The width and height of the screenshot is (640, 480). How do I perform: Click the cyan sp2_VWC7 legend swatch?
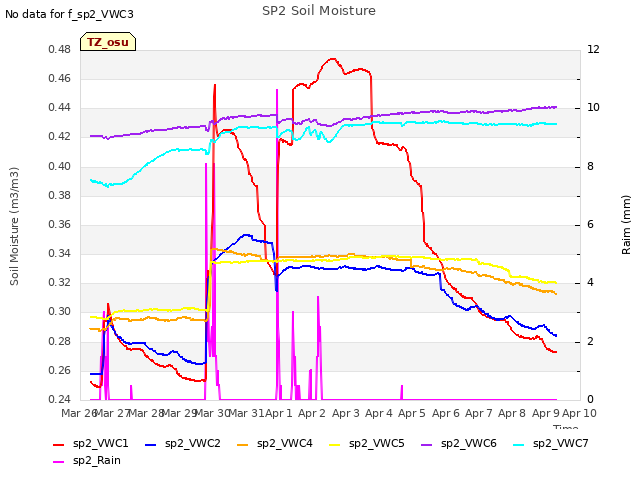[519, 444]
